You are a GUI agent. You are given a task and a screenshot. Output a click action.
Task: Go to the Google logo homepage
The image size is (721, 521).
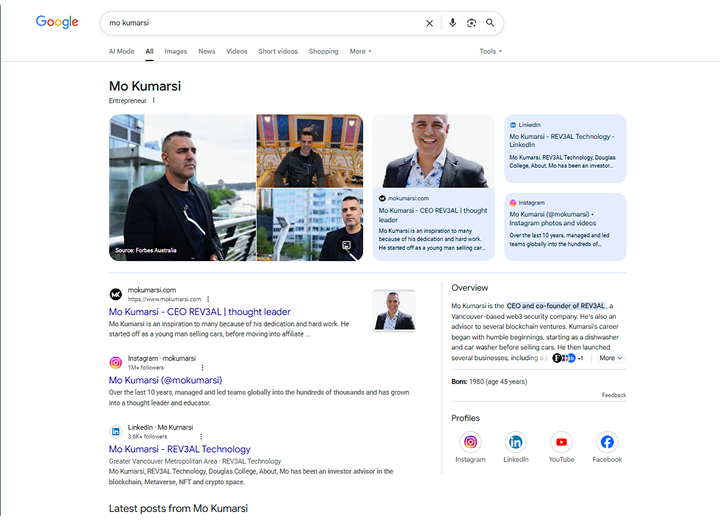click(57, 22)
